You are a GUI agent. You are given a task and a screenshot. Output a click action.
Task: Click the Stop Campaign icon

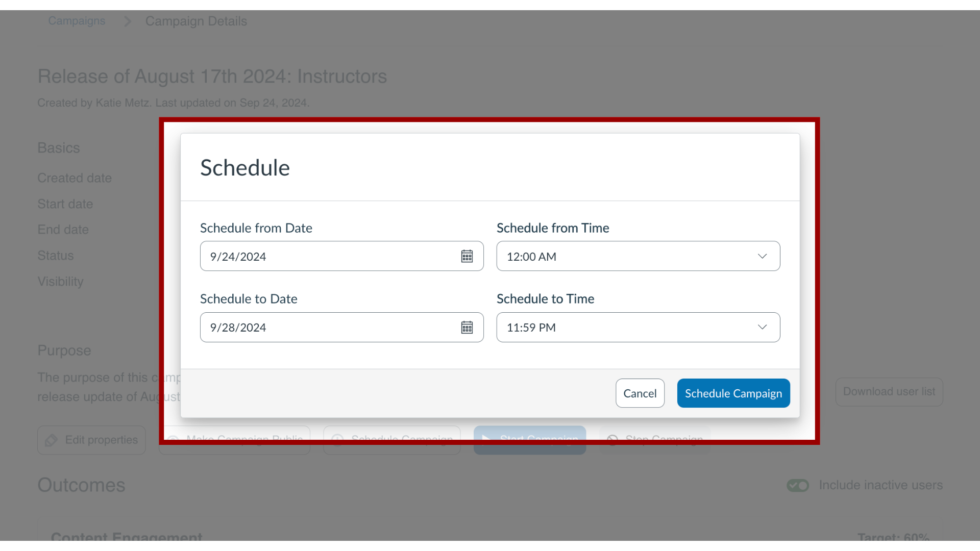click(x=612, y=440)
